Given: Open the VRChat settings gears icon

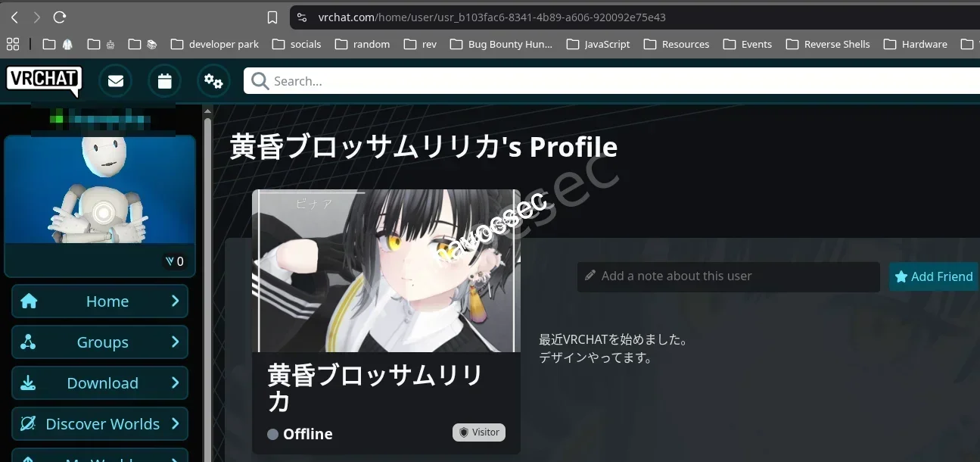Looking at the screenshot, I should coord(213,81).
